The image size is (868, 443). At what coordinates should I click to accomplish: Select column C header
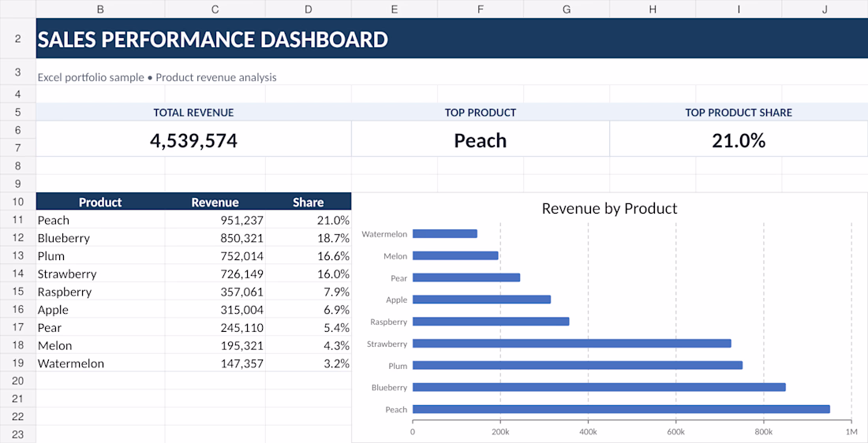pyautogui.click(x=215, y=9)
